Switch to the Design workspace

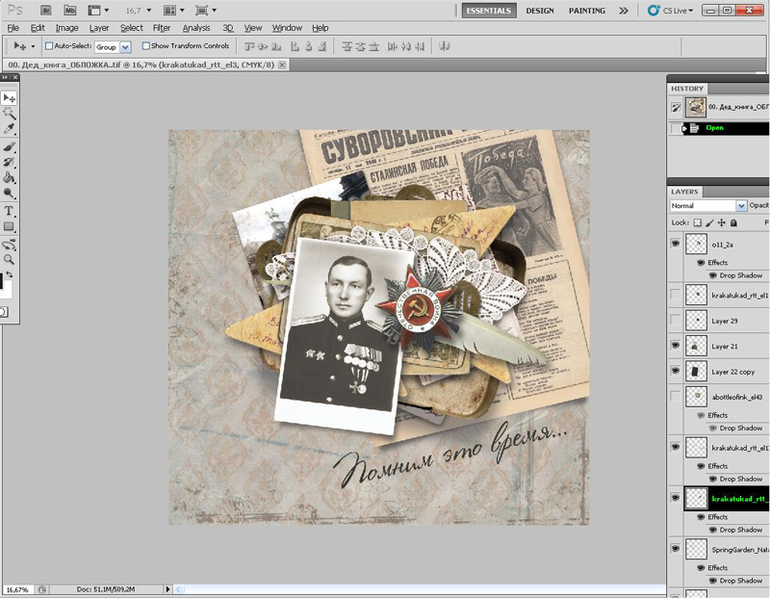click(x=539, y=11)
